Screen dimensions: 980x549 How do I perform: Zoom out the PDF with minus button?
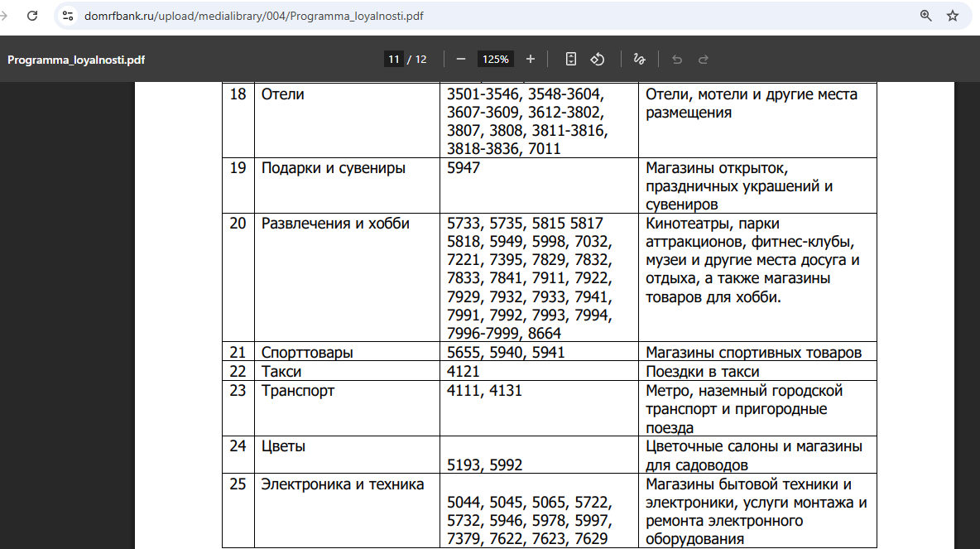[461, 59]
